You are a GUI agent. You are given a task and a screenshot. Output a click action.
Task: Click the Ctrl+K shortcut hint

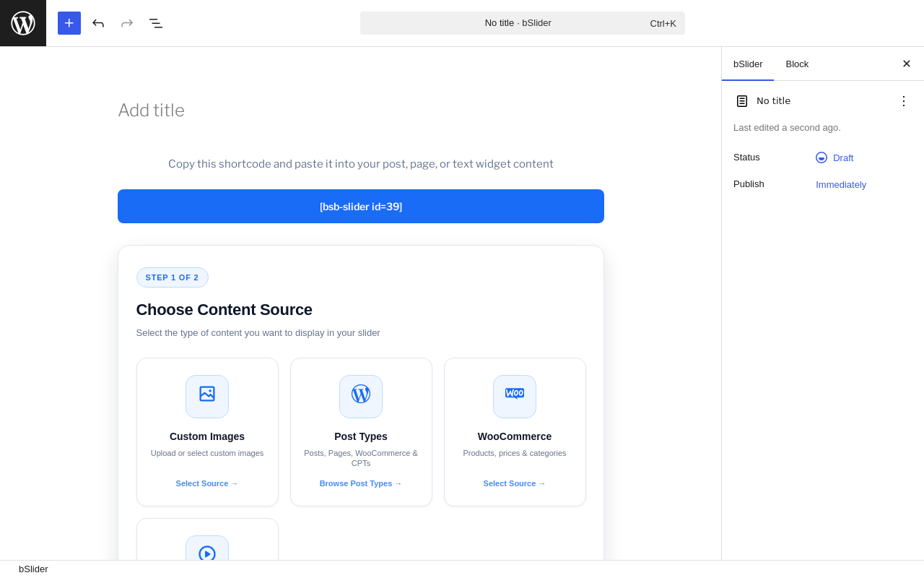click(663, 23)
